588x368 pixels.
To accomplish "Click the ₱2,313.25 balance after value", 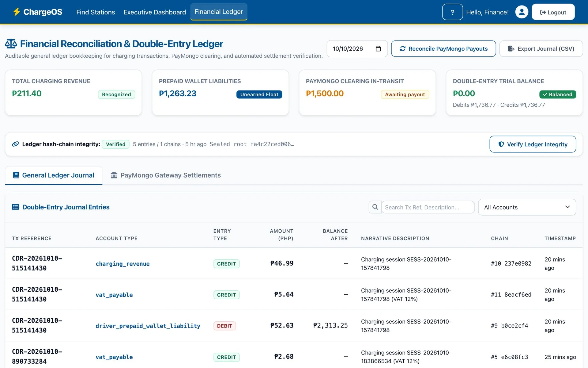I will [x=330, y=325].
